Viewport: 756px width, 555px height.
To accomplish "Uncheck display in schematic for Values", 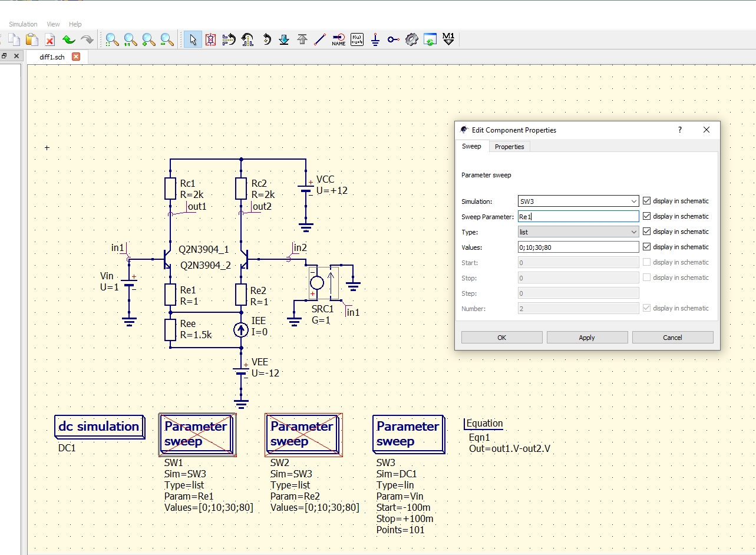I will coord(647,247).
